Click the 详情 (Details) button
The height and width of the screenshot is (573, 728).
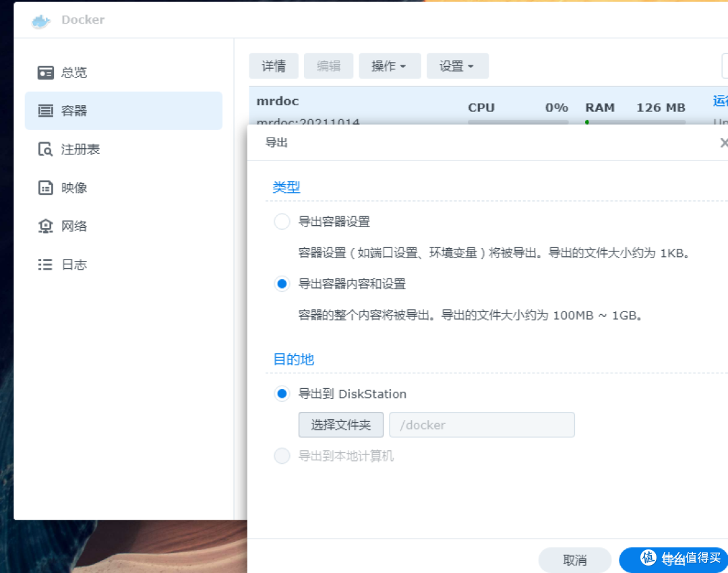pos(274,65)
